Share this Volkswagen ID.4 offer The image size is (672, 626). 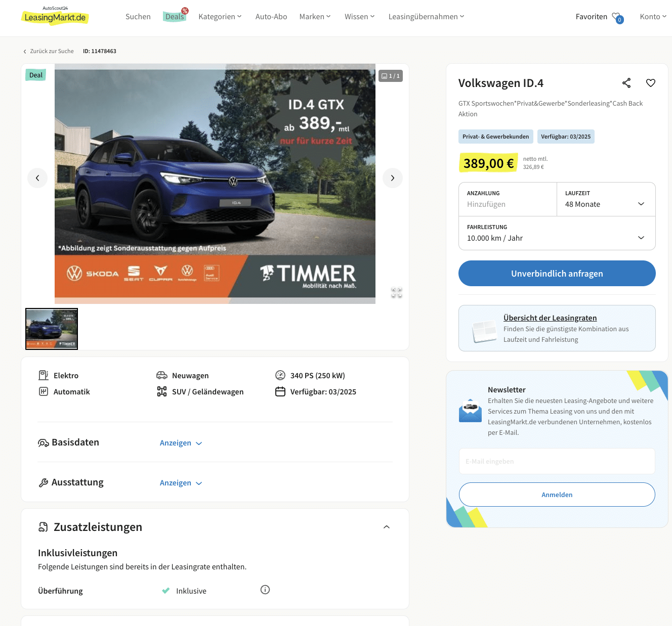click(x=626, y=83)
